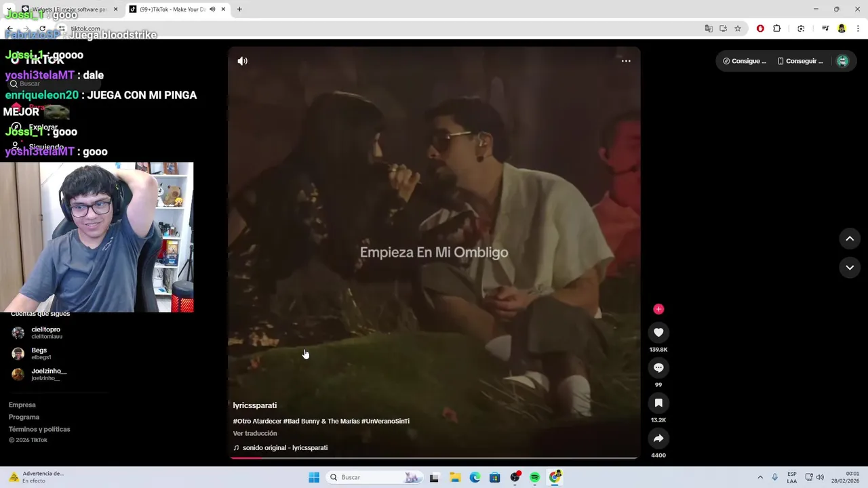Open the video's three-dot options menu

626,61
